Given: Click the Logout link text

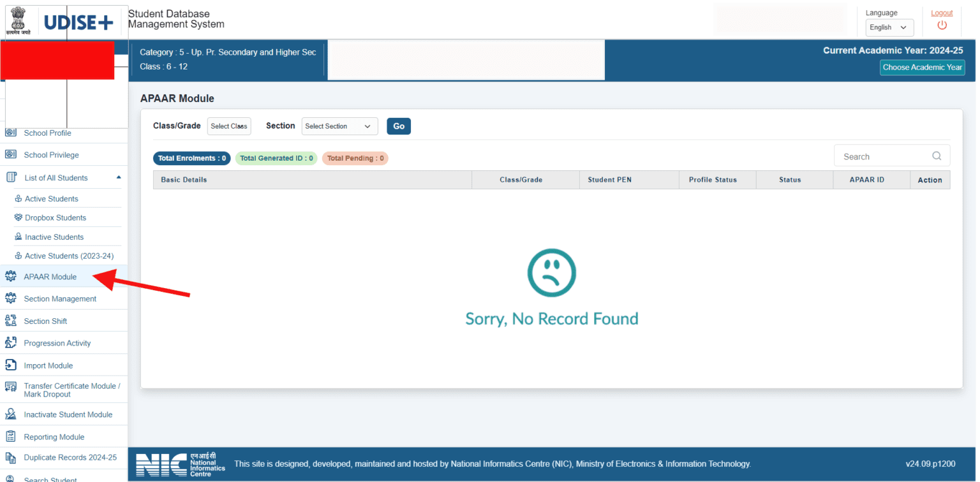Looking at the screenshot, I should (x=941, y=13).
